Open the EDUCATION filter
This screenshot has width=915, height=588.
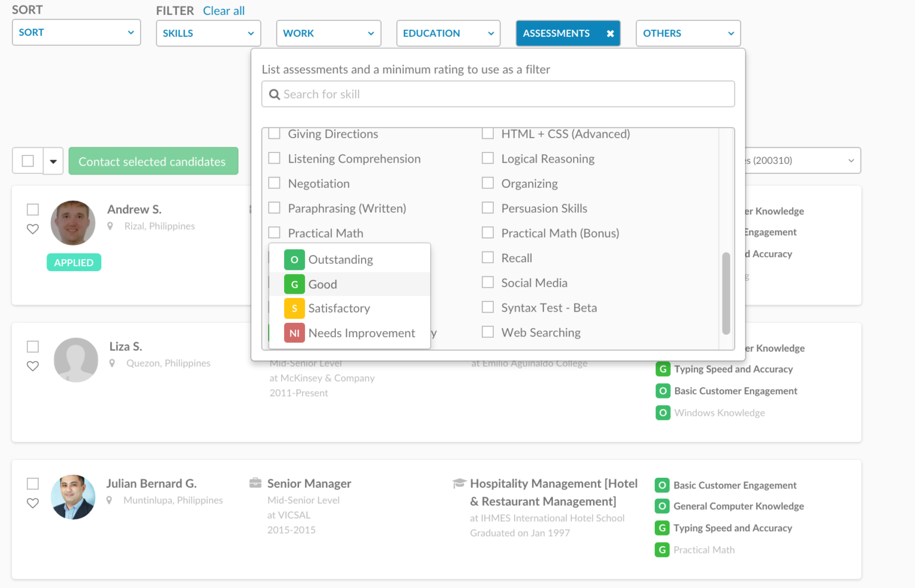pos(448,33)
